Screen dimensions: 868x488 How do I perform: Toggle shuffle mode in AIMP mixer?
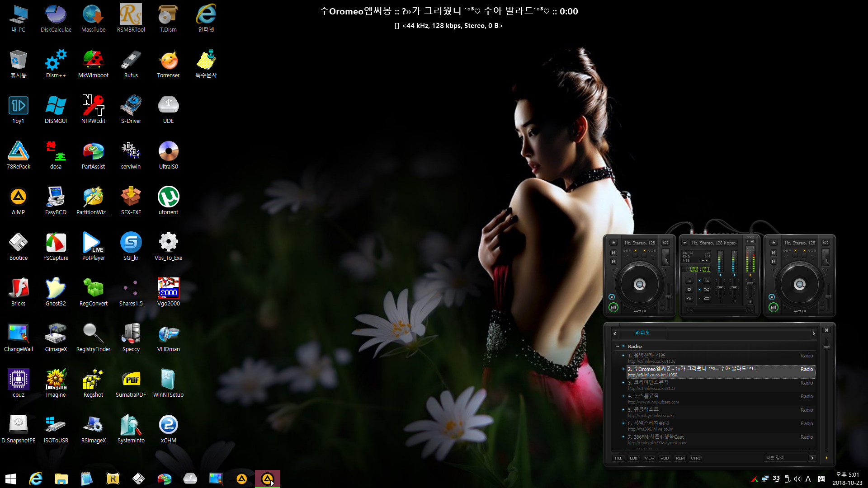707,290
